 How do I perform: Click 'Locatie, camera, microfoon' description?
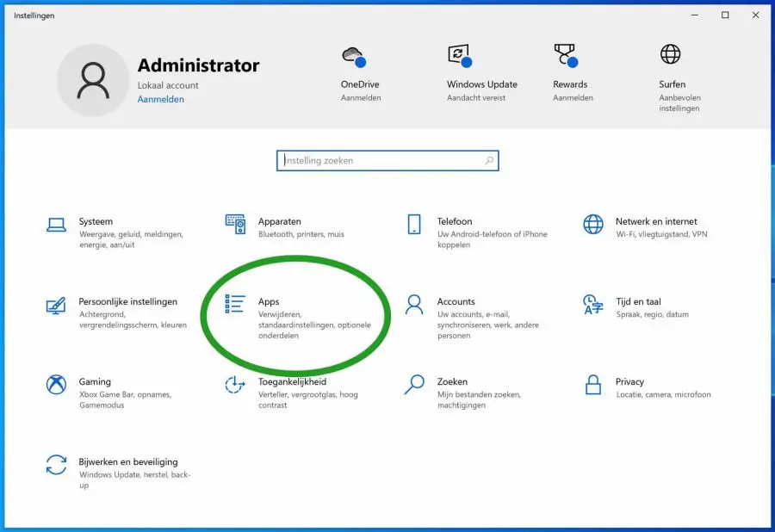point(663,394)
